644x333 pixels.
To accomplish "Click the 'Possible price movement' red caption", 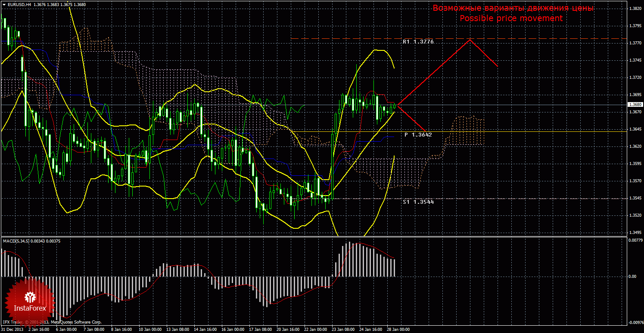I will click(511, 19).
